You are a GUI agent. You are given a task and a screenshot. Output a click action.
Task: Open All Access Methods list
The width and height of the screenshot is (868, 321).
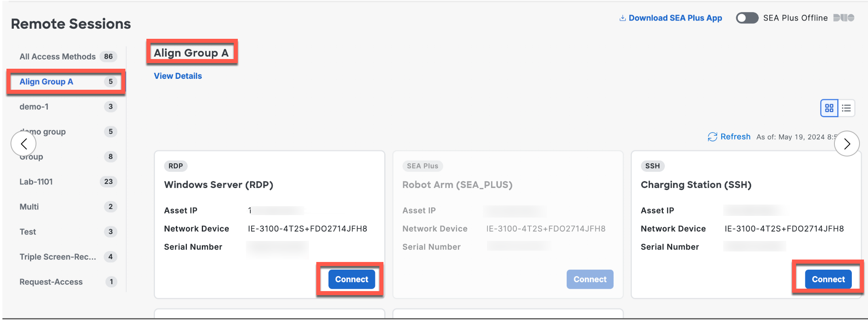(x=57, y=57)
